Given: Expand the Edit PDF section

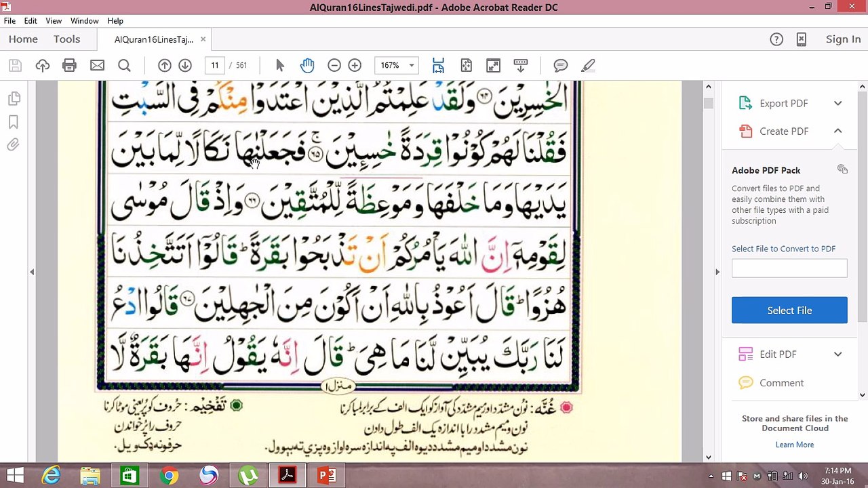Looking at the screenshot, I should 838,354.
